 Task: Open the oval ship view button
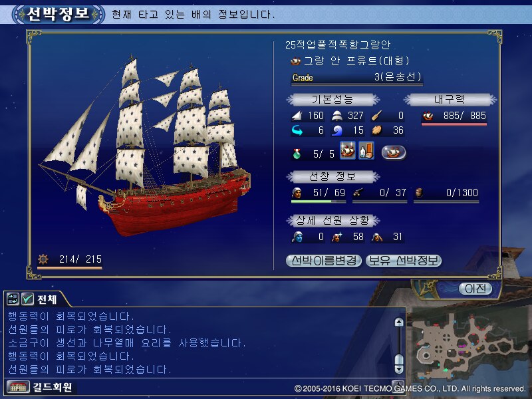pyautogui.click(x=393, y=152)
